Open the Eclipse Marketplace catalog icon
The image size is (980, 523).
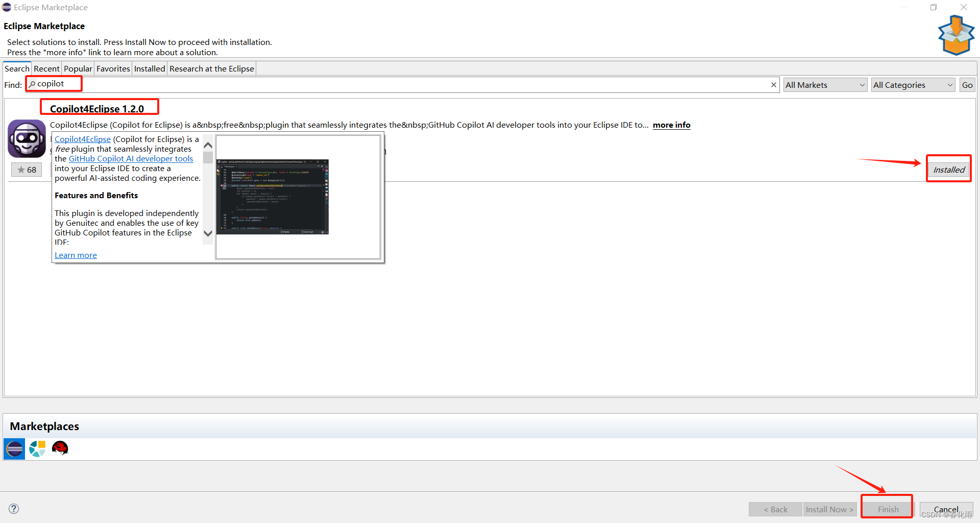14,449
